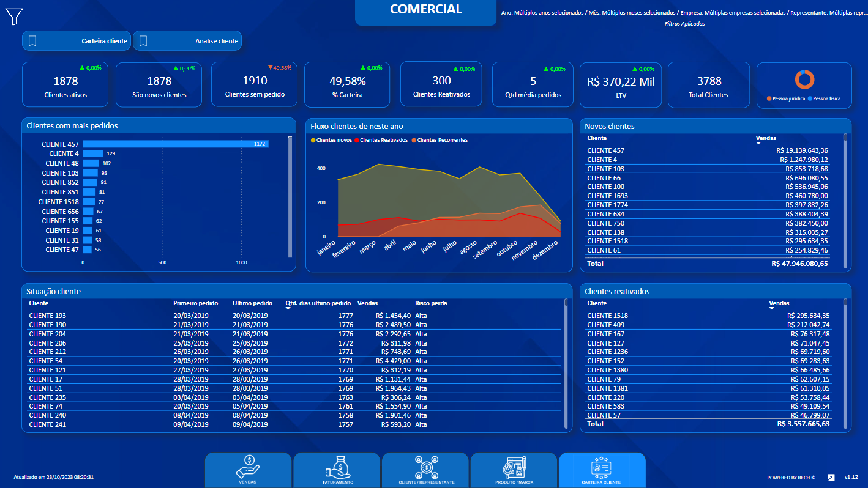Image resolution: width=868 pixels, height=488 pixels.
Task: Click total R$ 47.946.080,65 in Novos clientes
Action: tap(799, 264)
